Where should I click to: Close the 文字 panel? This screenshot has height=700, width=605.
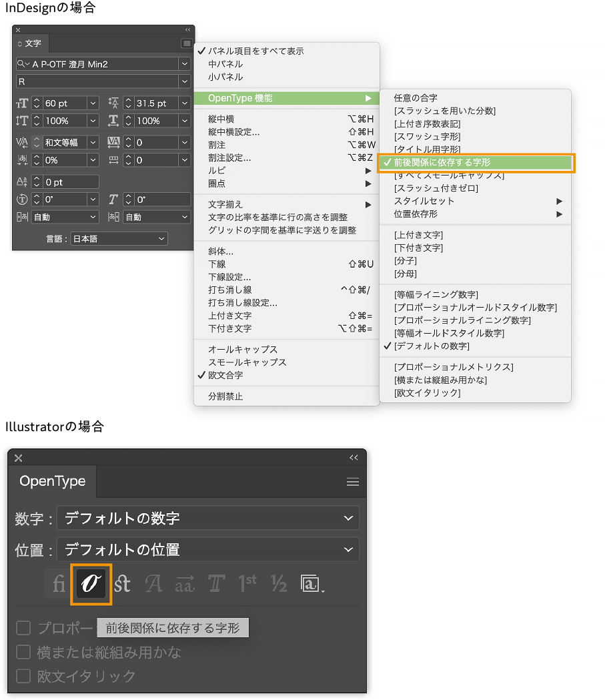(18, 30)
